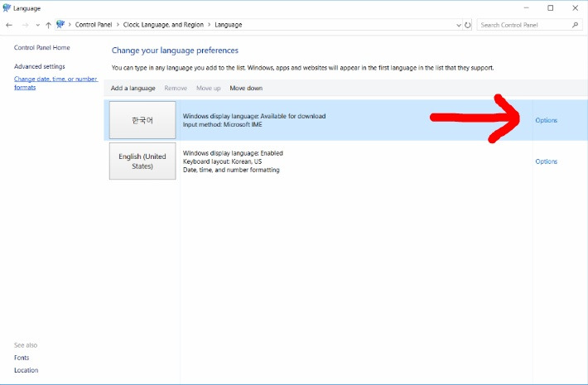Click the Move down command
Viewport: 588px width, 385px height.
click(246, 88)
